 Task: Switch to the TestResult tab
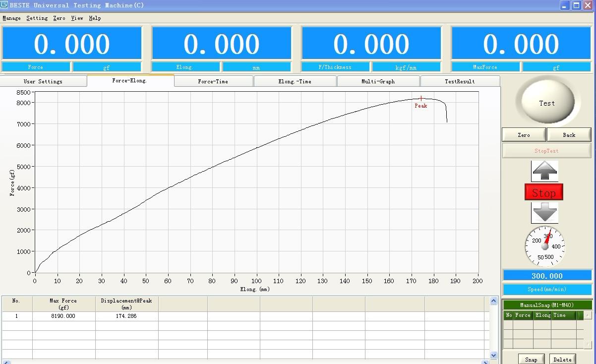[460, 81]
